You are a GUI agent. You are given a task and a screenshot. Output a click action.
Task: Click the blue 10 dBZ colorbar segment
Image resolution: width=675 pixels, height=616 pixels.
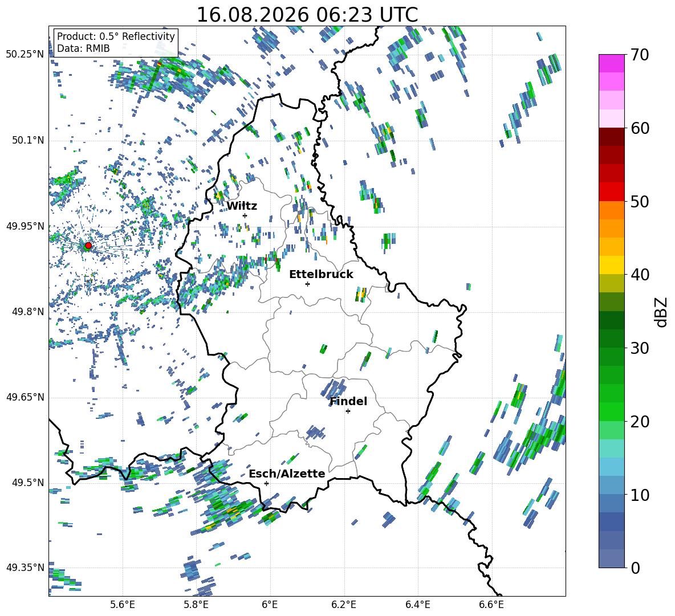tap(611, 485)
